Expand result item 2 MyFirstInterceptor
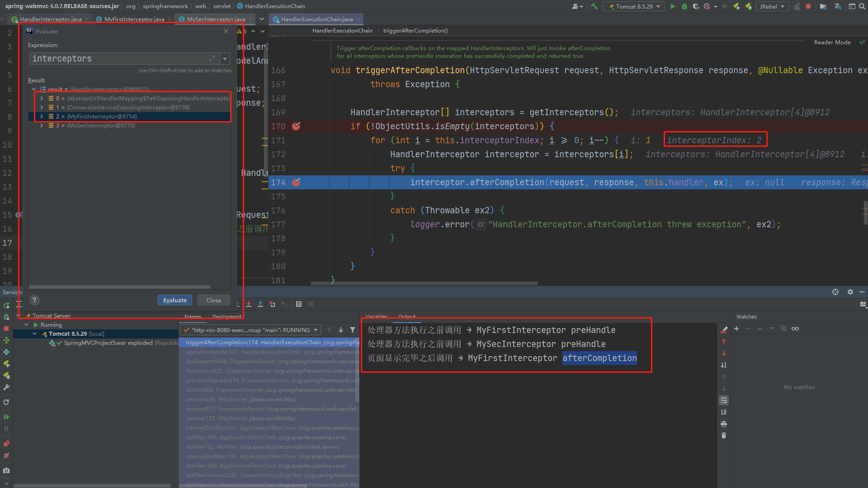Viewport: 868px width, 488px height. click(42, 116)
